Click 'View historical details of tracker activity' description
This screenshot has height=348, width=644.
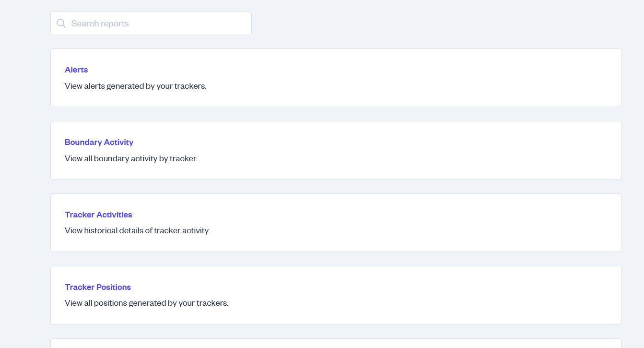[x=137, y=230]
